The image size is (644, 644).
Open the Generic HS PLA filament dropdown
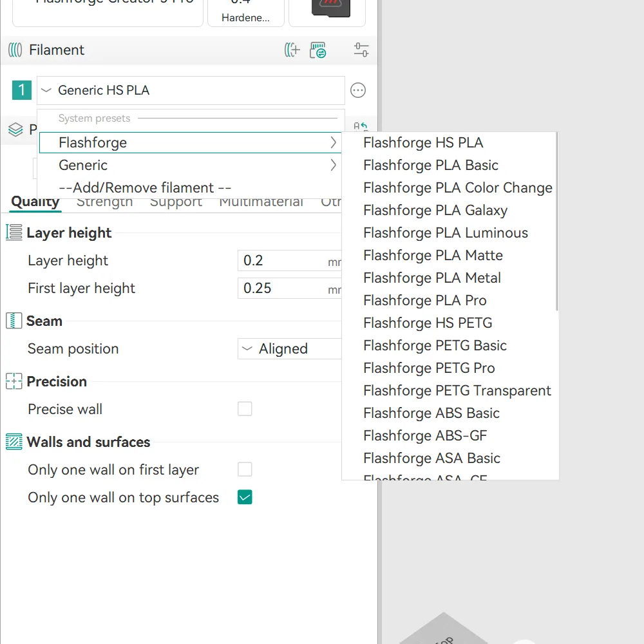(x=191, y=90)
